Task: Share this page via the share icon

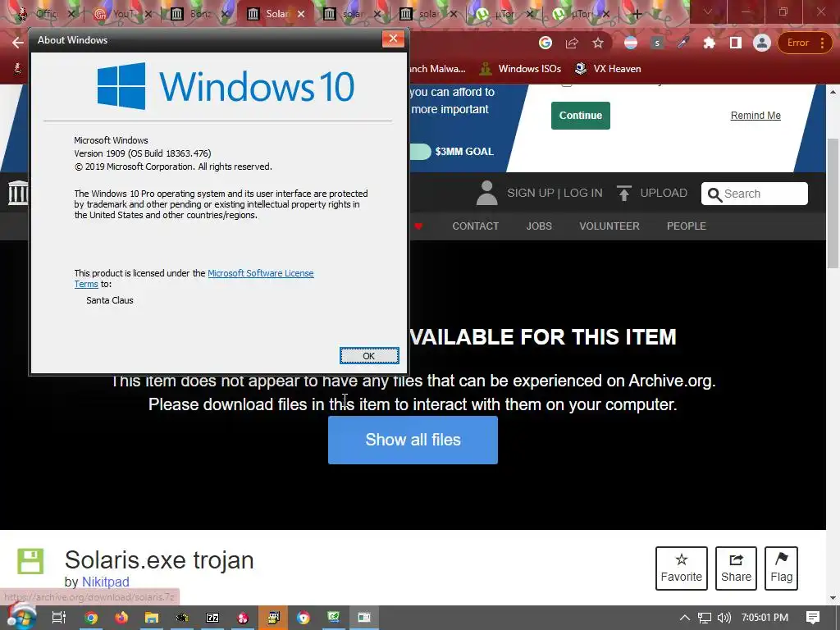Action: point(572,43)
